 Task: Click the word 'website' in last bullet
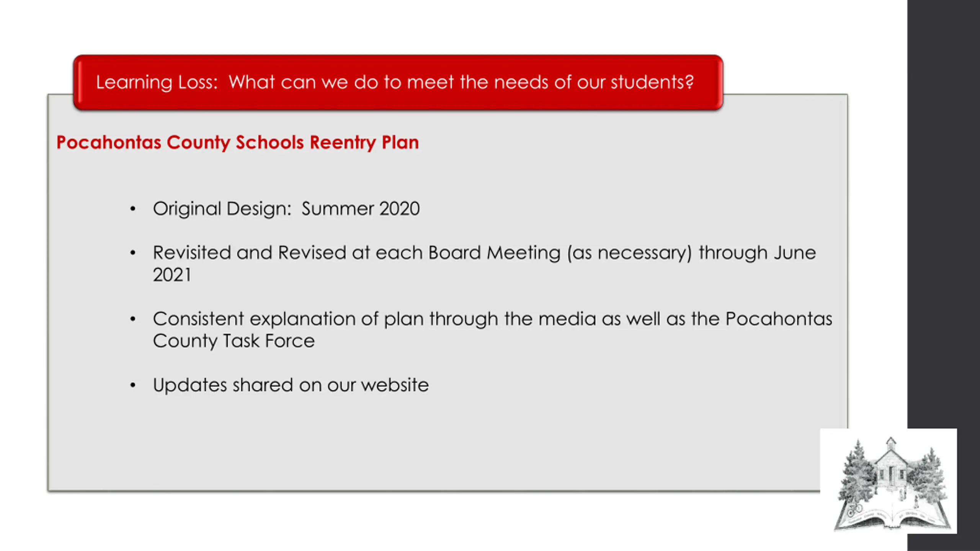click(395, 385)
